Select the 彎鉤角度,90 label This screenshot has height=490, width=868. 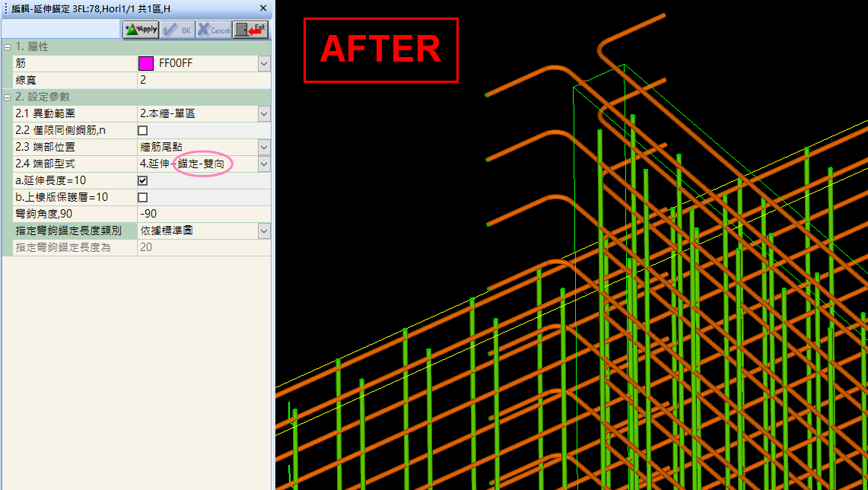click(x=43, y=214)
